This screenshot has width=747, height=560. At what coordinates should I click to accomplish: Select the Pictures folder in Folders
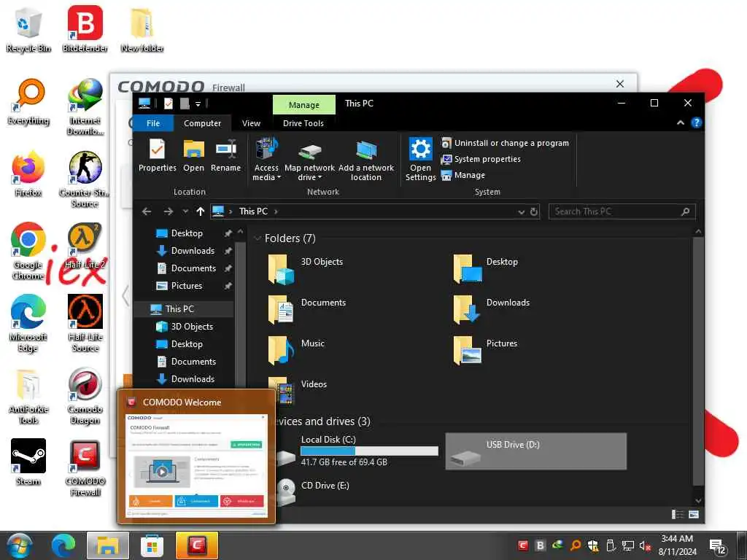486,350
